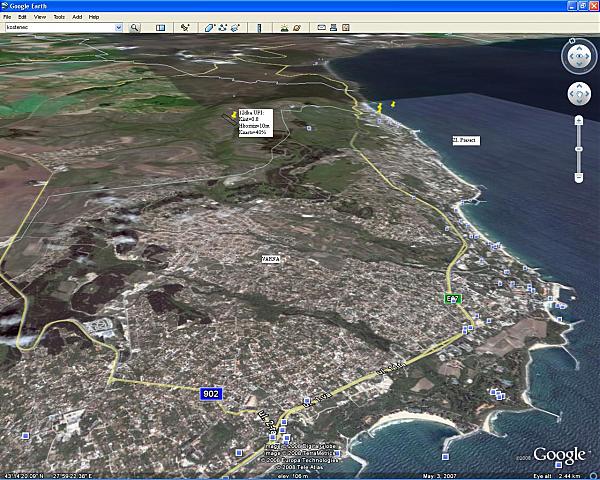600x480 pixels.
Task: Click latitude longitude coordinates in status bar
Action: tap(47, 476)
